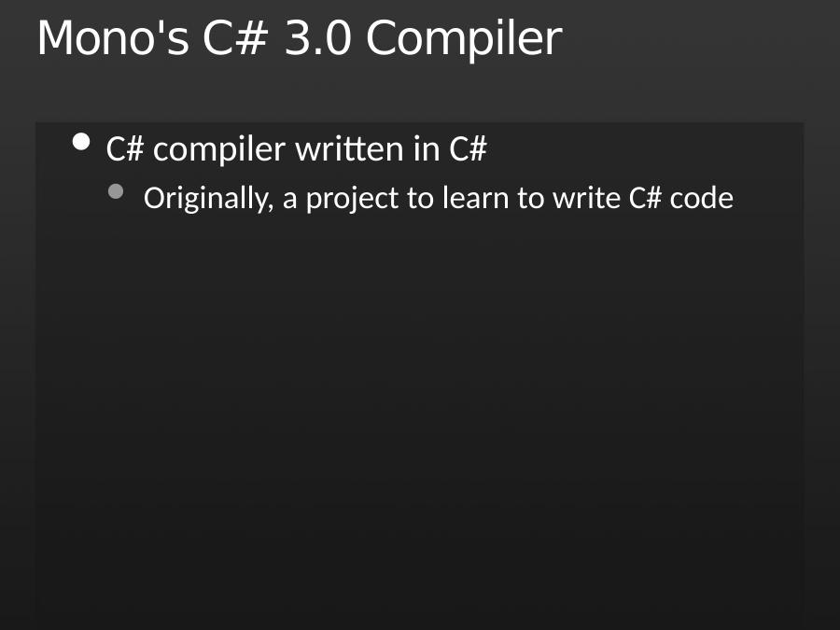Click the word "Mono's" in the title

(113, 37)
